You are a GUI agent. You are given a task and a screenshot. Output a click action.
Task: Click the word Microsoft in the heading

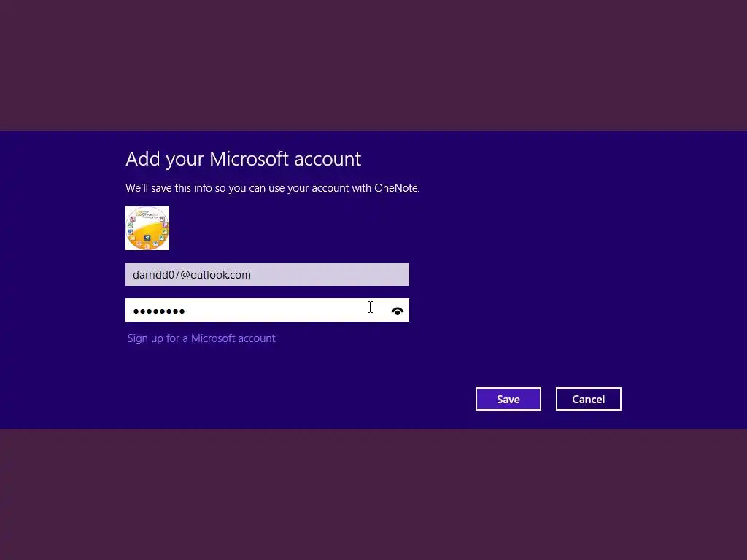(249, 158)
